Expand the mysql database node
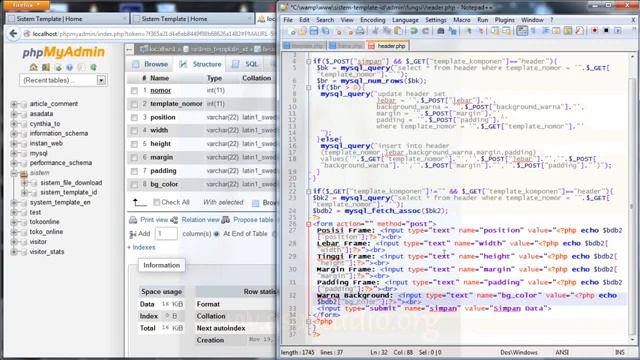The height and width of the screenshot is (360, 640). 14,153
